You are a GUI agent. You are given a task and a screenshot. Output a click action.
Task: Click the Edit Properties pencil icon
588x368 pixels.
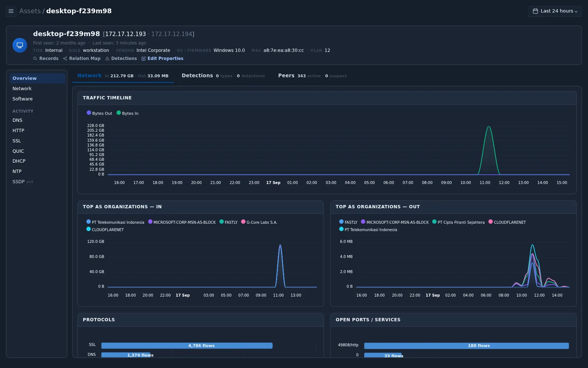click(144, 59)
